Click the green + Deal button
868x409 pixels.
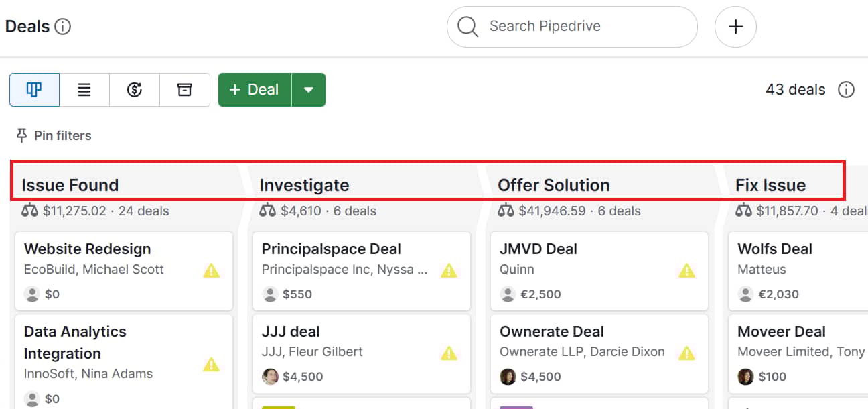255,90
